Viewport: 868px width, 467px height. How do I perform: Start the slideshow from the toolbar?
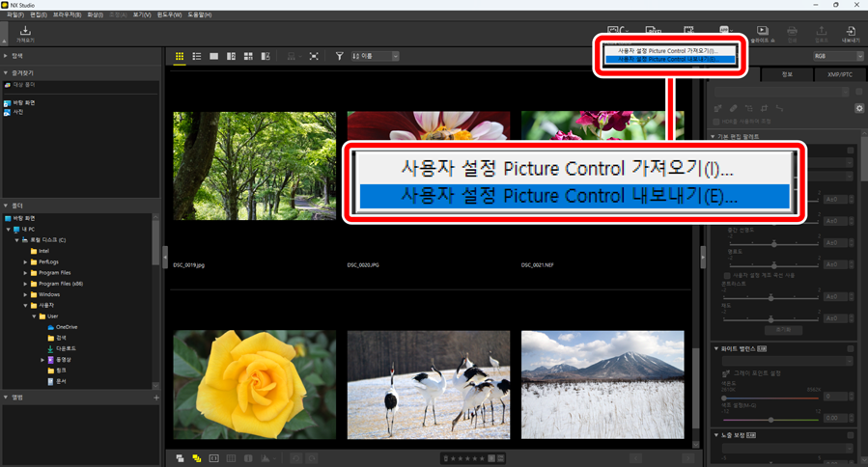pos(762,34)
